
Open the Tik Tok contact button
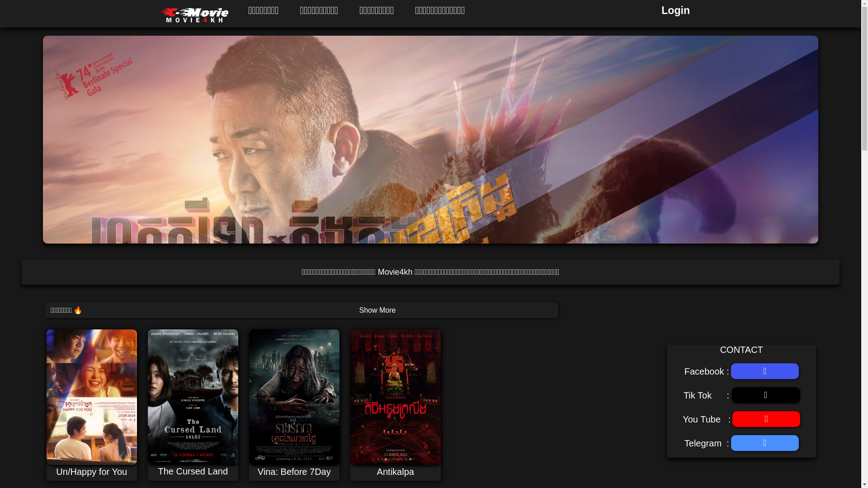(766, 395)
